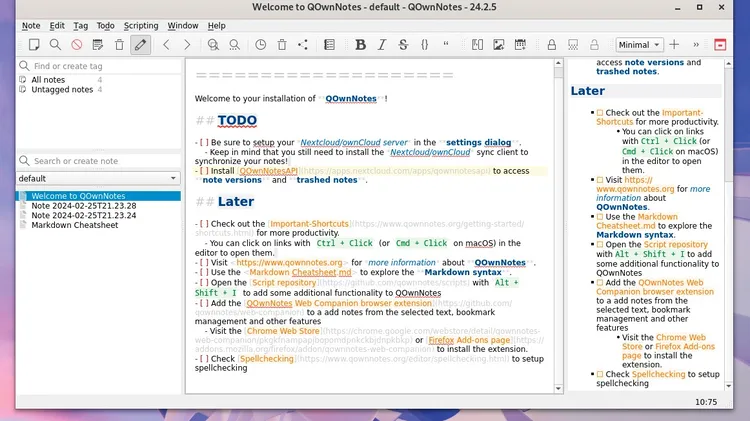The image size is (750, 421).
Task: Toggle note edit mode pencil button
Action: [140, 45]
